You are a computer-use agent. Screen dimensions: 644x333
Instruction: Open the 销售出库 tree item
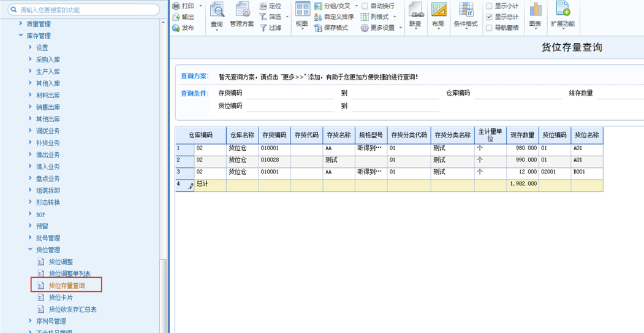click(48, 107)
